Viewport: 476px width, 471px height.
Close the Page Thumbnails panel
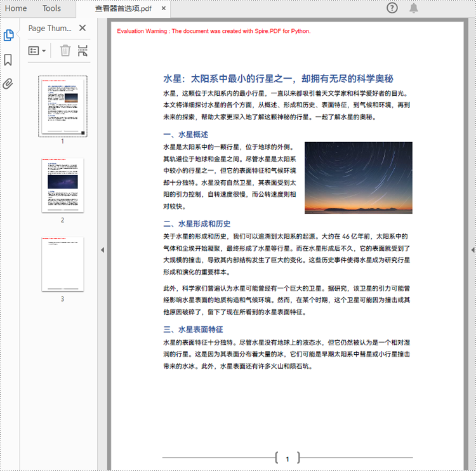point(83,28)
